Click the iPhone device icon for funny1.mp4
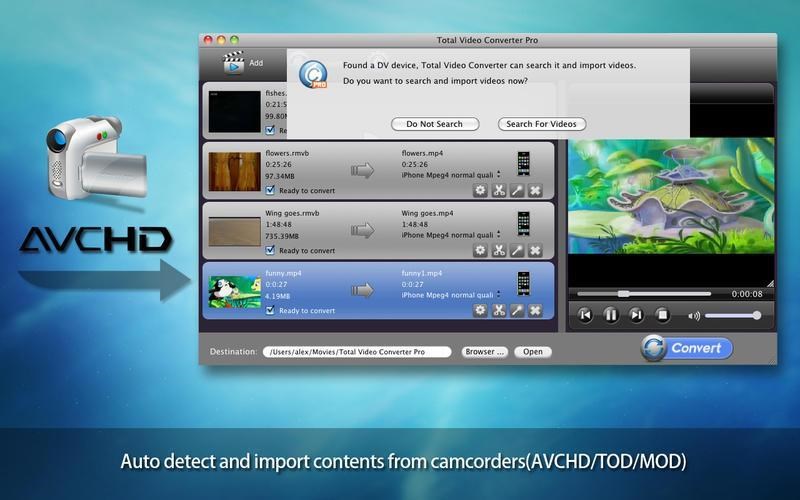Image resolution: width=800 pixels, height=500 pixels. point(523,284)
